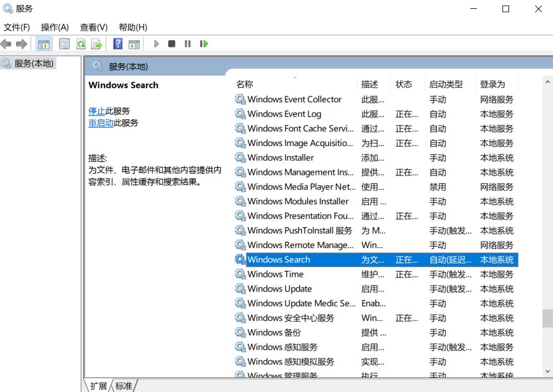The width and height of the screenshot is (553, 392).
Task: Select the Windows 感知服务 name
Action: (282, 347)
